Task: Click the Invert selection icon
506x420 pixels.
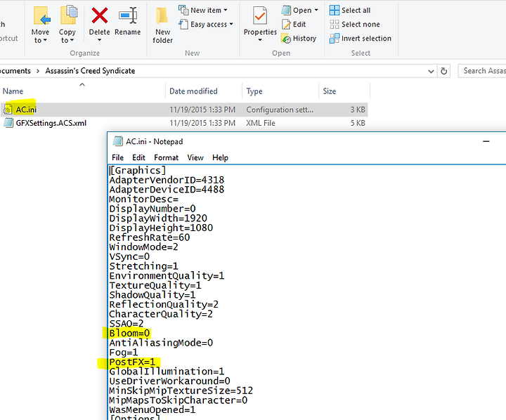Action: click(335, 39)
